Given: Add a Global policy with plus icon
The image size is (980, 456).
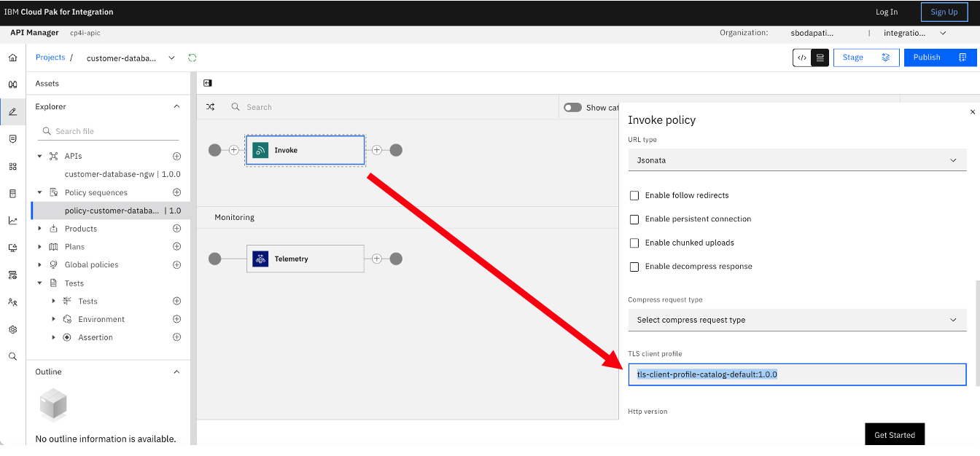Looking at the screenshot, I should point(176,264).
